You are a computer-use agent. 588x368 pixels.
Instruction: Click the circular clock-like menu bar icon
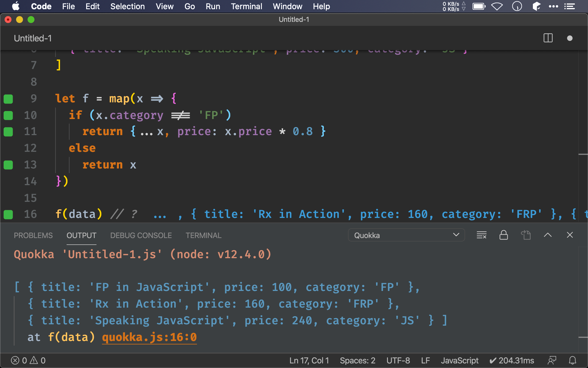[x=517, y=6]
